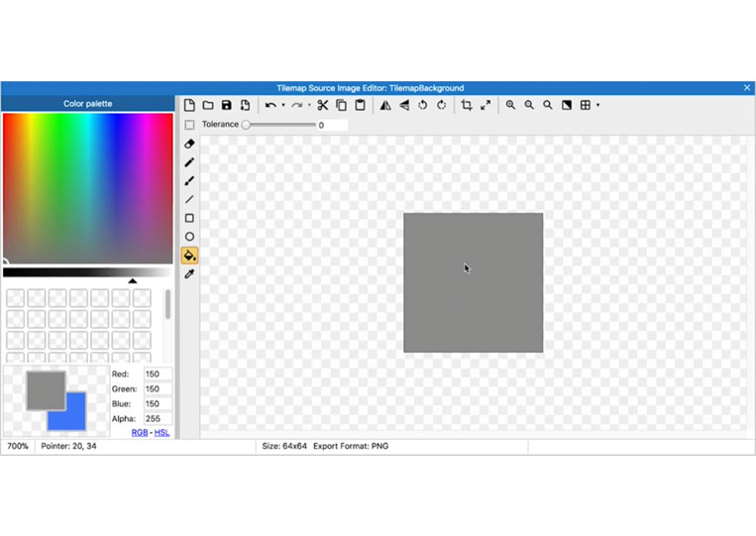Viewport: 756px width, 536px height.
Task: Switch to HSL color mode link
Action: pyautogui.click(x=162, y=432)
